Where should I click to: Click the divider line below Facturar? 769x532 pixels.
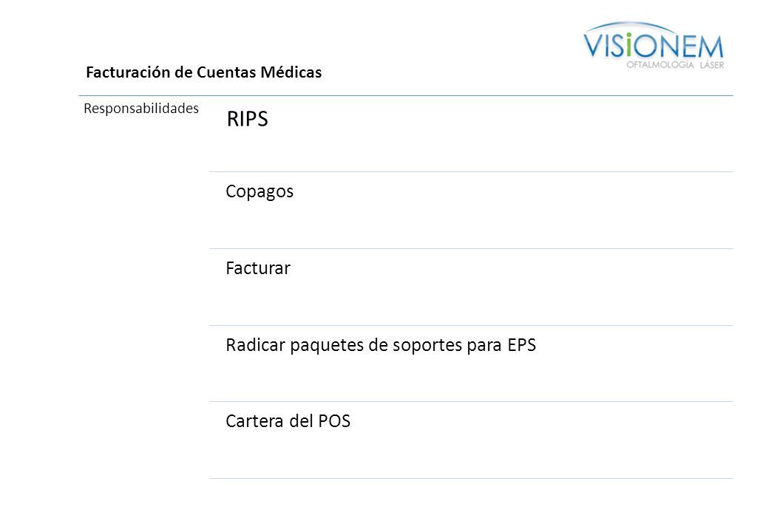tap(471, 325)
